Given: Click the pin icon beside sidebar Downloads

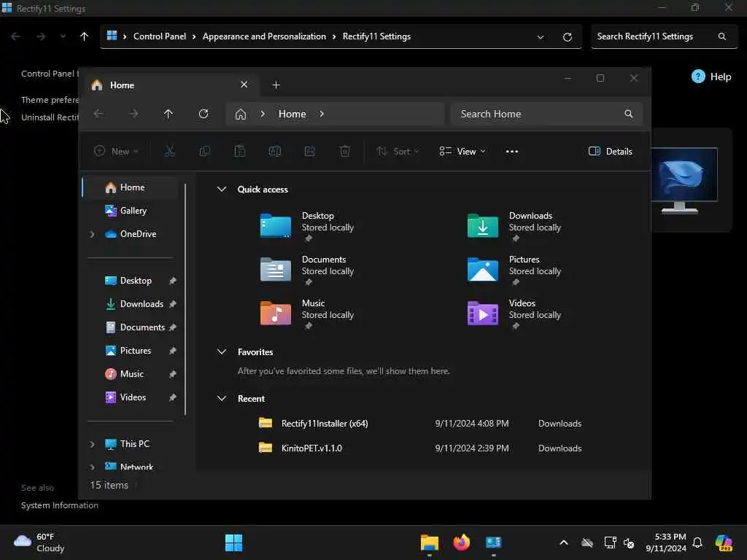Looking at the screenshot, I should pos(172,304).
